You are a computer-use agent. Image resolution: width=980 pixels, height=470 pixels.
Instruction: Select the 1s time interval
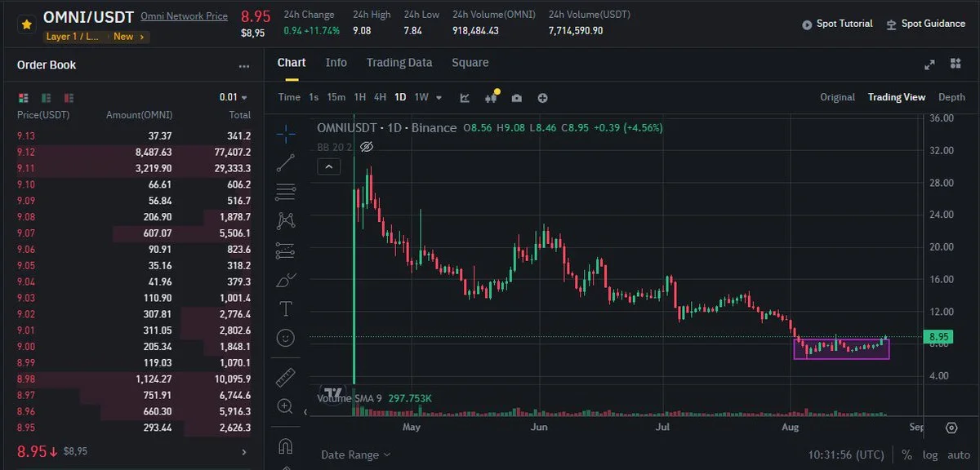[x=314, y=97]
